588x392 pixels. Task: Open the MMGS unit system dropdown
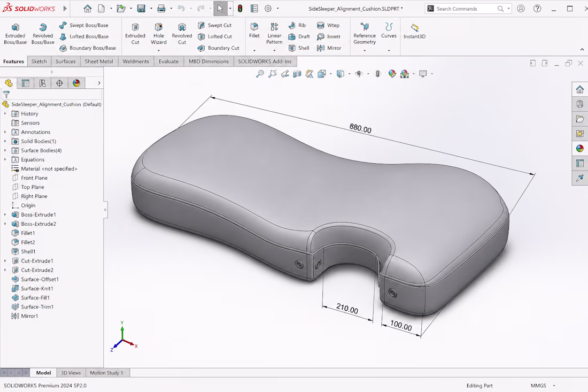pyautogui.click(x=543, y=386)
